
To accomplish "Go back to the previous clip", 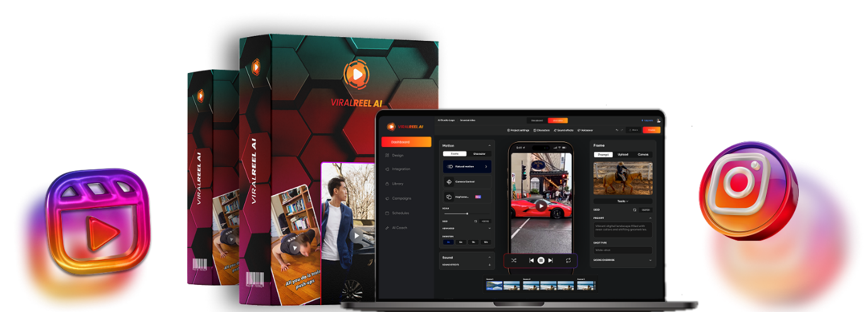I will tap(531, 260).
